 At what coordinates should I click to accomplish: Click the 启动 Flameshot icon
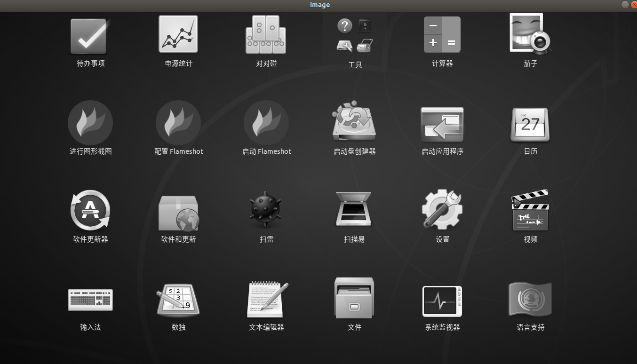266,123
